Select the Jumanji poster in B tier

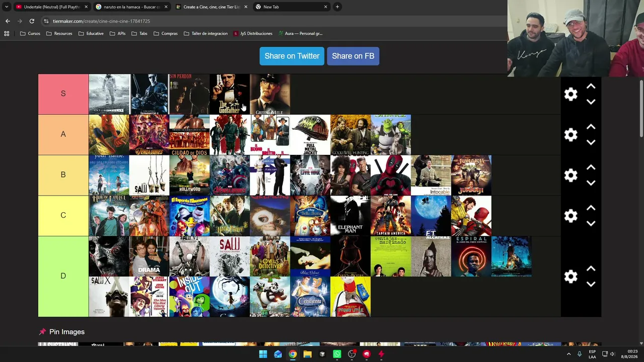click(x=471, y=175)
